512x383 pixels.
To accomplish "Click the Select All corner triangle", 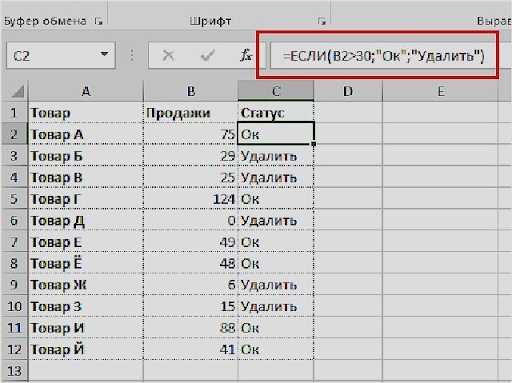I will [x=18, y=91].
